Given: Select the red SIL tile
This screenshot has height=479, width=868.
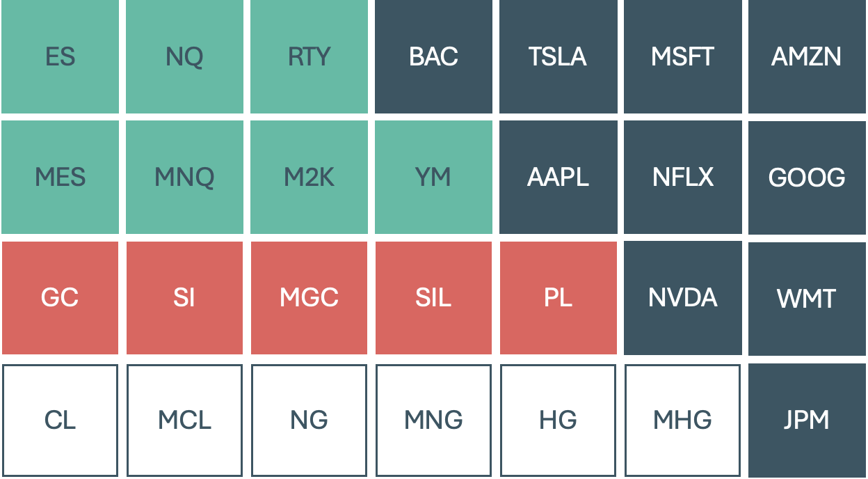Looking at the screenshot, I should point(433,298).
